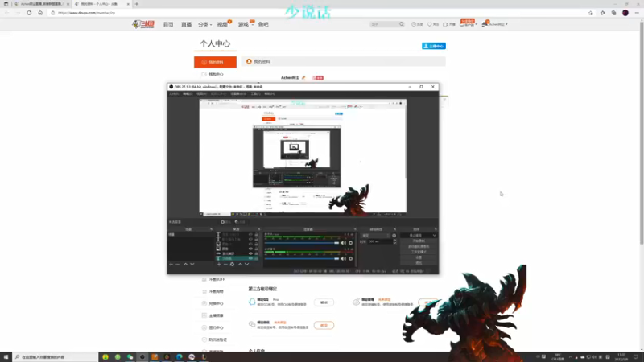Open the 帮助 menu in OBS
The height and width of the screenshot is (362, 644).
click(x=270, y=93)
